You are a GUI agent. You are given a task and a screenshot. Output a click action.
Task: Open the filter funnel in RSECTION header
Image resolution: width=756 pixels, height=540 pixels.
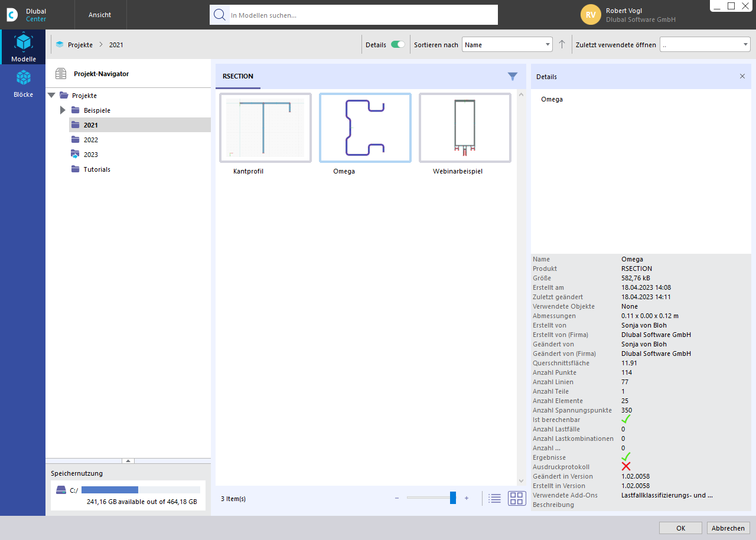pyautogui.click(x=513, y=76)
